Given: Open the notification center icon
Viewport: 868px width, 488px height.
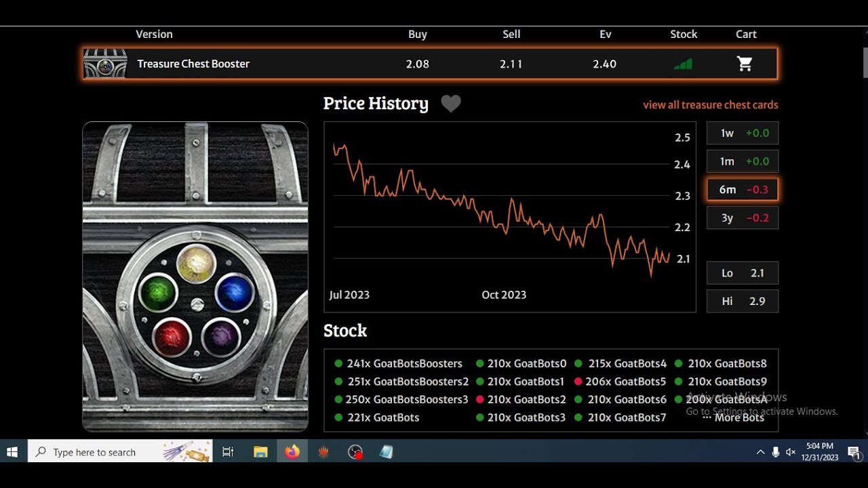Looking at the screenshot, I should 854,452.
